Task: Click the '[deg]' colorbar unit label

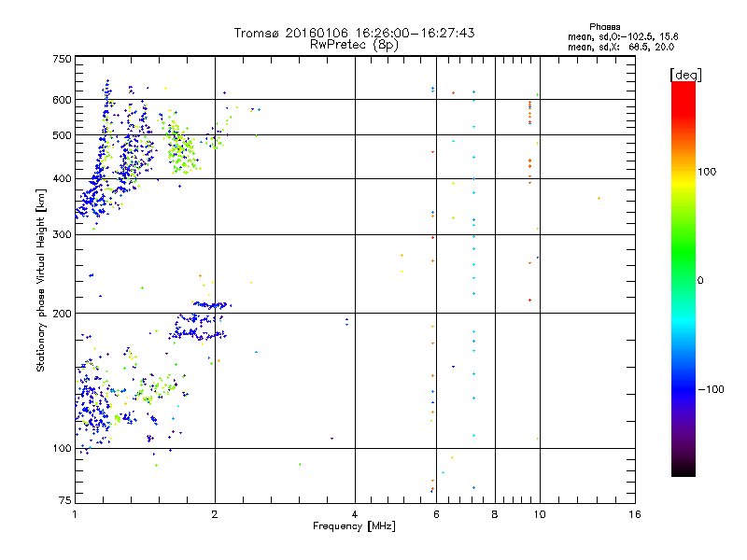Action: click(x=685, y=75)
